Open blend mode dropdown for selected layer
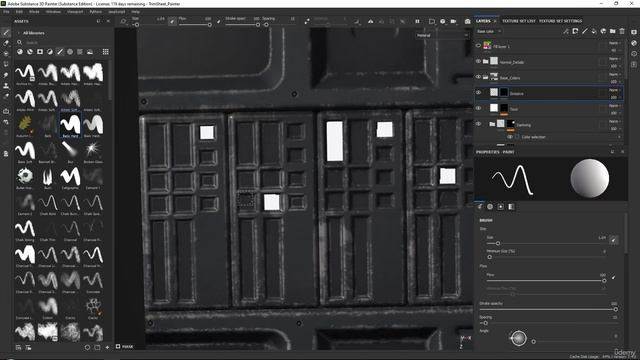This screenshot has height=360, width=640. 615,90
